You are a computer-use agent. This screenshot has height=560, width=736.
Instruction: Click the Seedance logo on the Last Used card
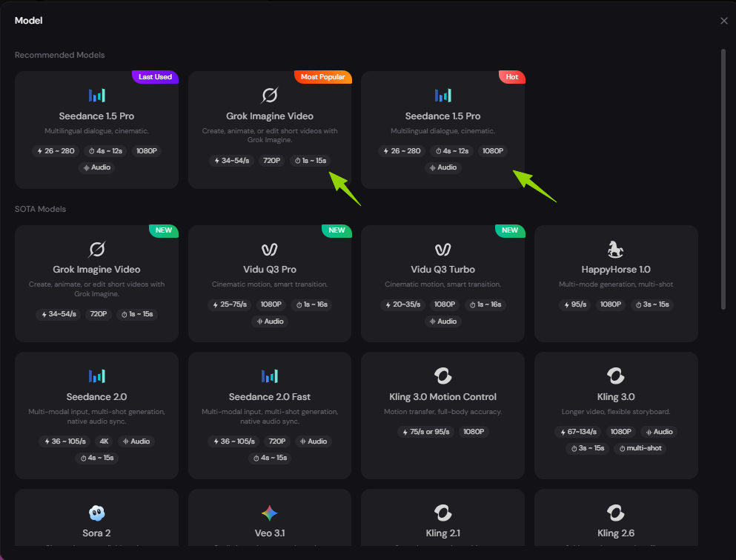96,96
